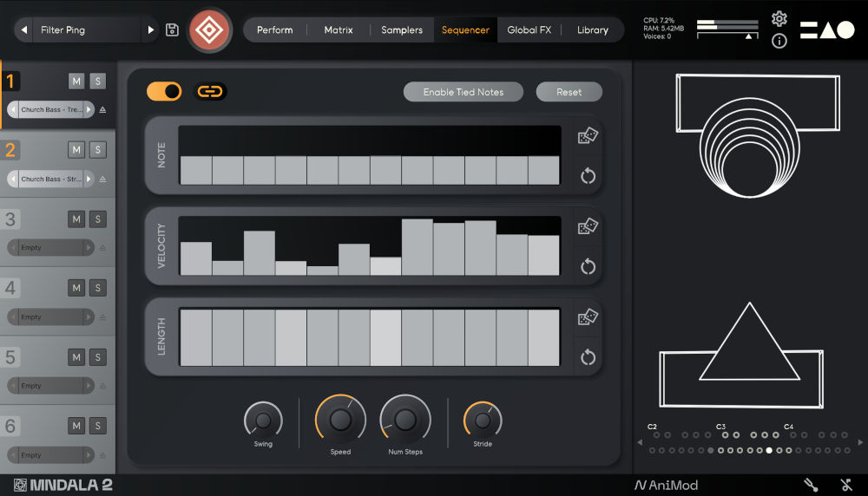This screenshot has height=496, width=868.
Task: Open the Empty sample selector on layer 3
Action: (x=51, y=248)
